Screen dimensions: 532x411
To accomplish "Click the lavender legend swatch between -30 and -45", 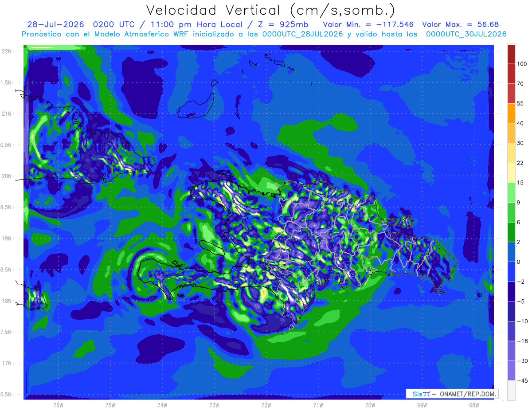I will coord(511,370).
